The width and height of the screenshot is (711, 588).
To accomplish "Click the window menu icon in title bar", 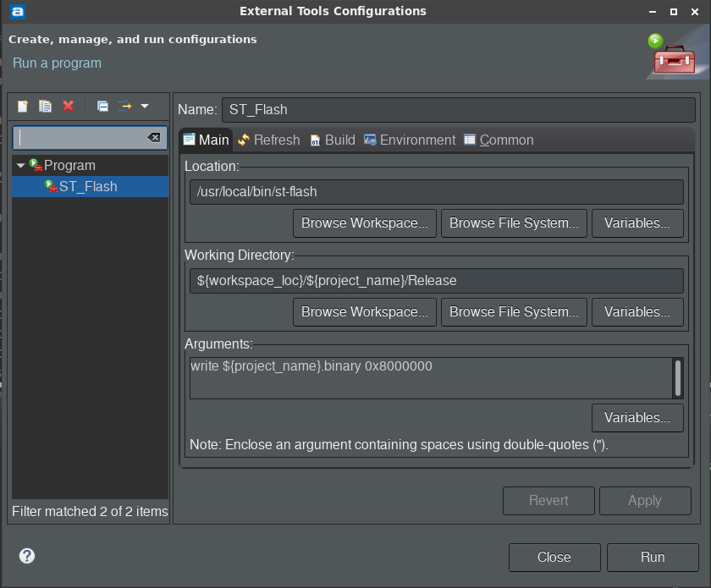I will tap(18, 12).
